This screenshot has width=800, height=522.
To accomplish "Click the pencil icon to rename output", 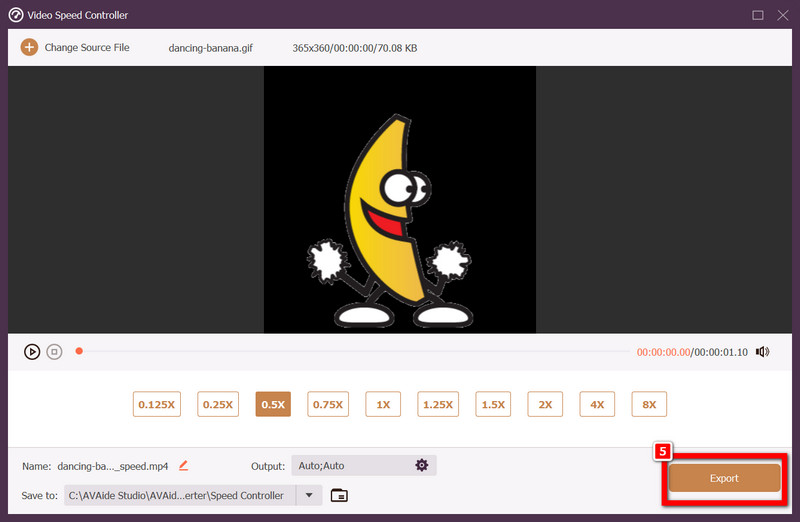I will pyautogui.click(x=183, y=465).
